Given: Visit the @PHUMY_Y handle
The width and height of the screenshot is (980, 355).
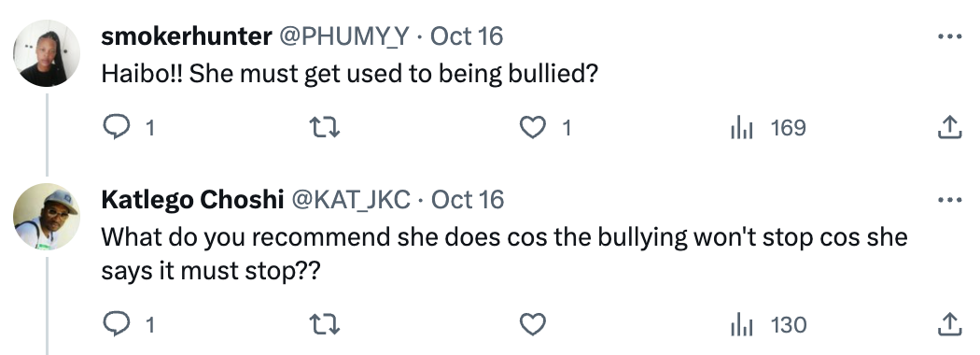Looking at the screenshot, I should coord(343,37).
